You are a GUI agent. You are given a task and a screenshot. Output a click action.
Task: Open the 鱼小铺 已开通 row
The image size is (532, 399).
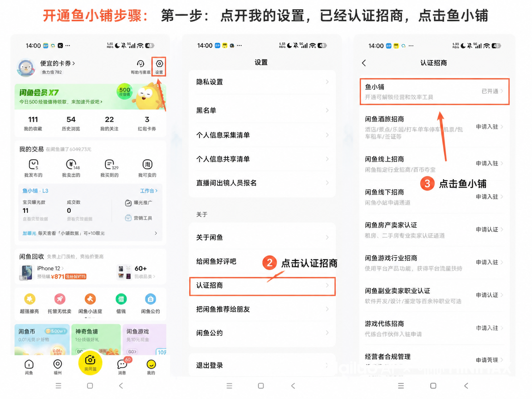tap(434, 91)
